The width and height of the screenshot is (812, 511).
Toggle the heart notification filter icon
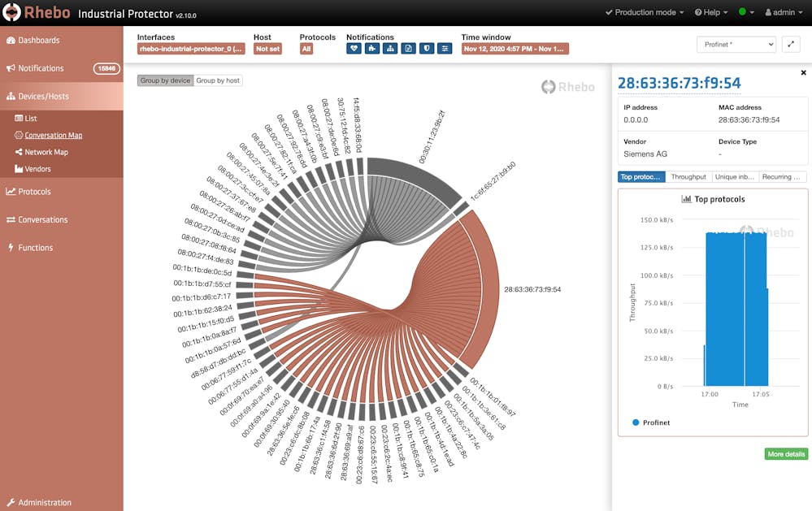(x=354, y=49)
